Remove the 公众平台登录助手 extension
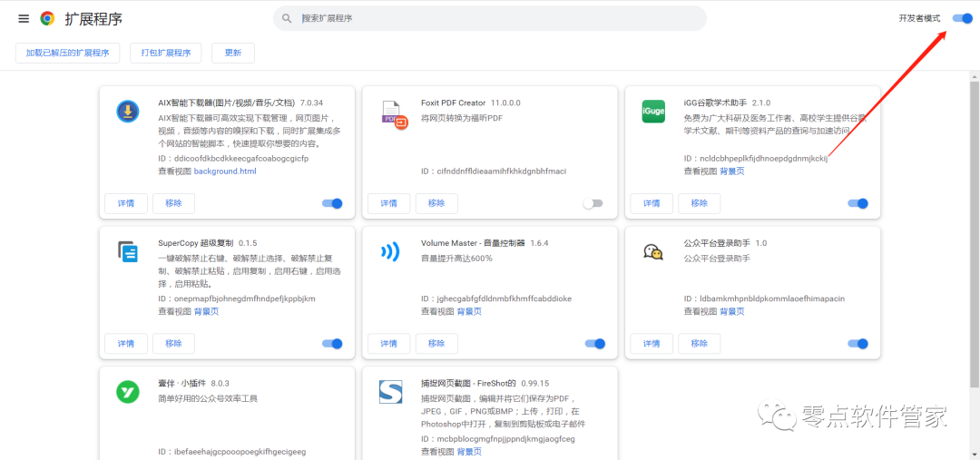 point(700,343)
